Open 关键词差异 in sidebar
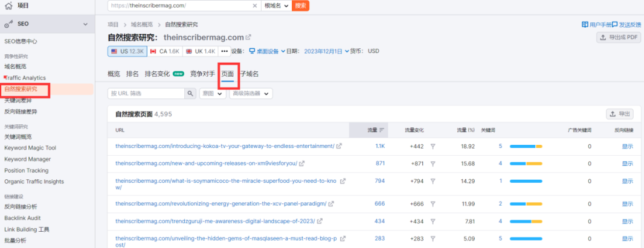Image resolution: width=644 pixels, height=248 pixels. [x=18, y=100]
